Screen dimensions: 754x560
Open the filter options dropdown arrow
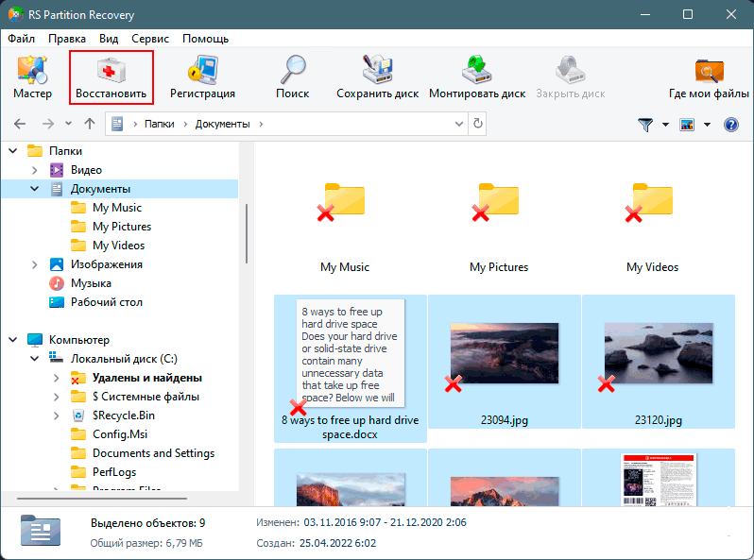point(665,125)
